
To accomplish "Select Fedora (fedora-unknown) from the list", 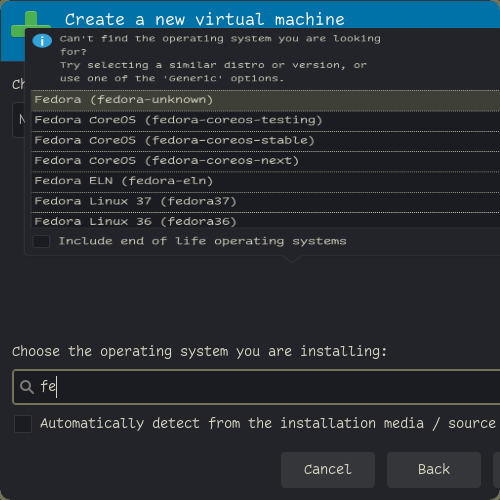I will [x=266, y=100].
